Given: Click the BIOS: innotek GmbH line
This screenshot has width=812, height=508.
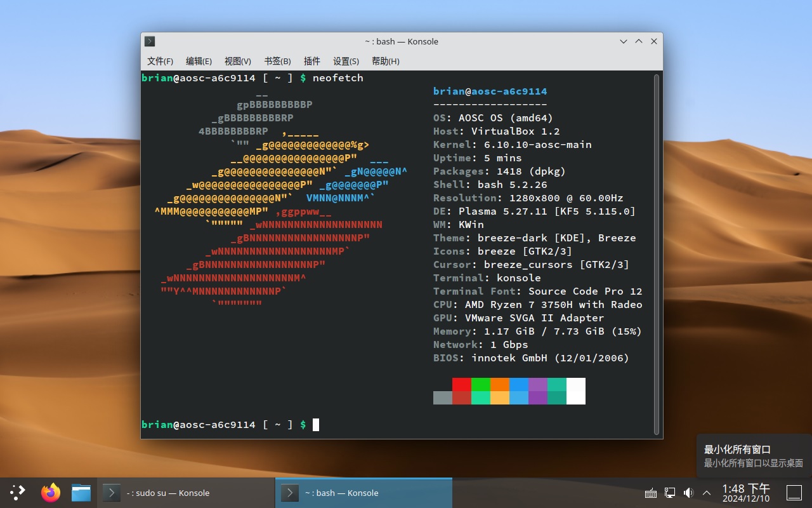Looking at the screenshot, I should pos(532,358).
